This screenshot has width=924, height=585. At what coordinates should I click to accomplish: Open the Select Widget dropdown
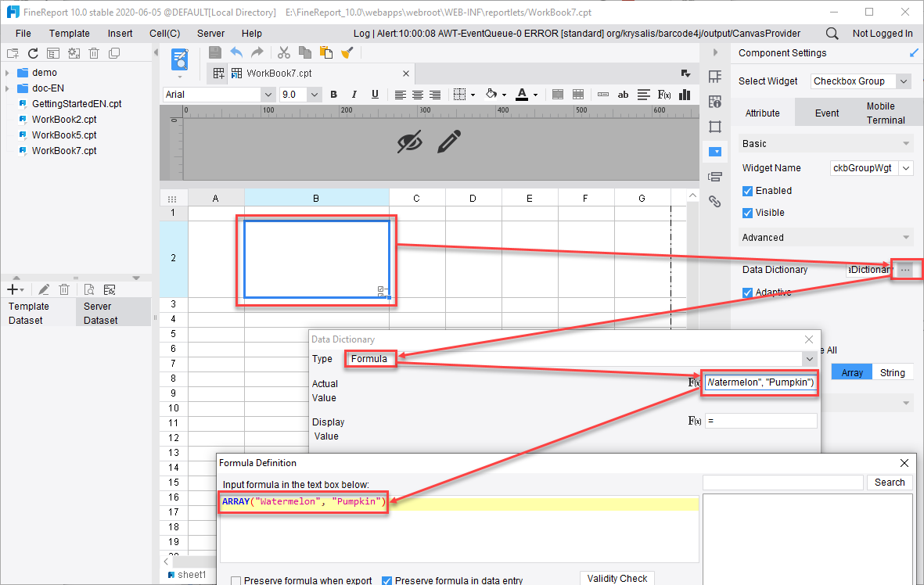point(904,81)
